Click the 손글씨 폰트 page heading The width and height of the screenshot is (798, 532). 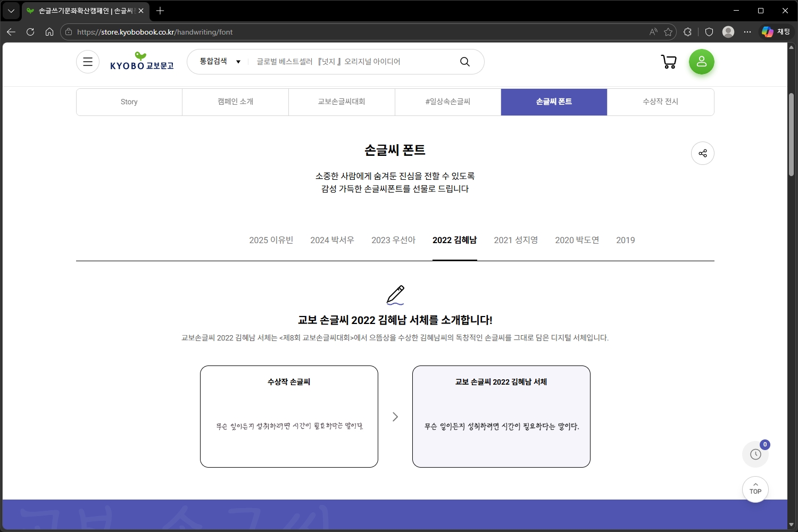(395, 151)
